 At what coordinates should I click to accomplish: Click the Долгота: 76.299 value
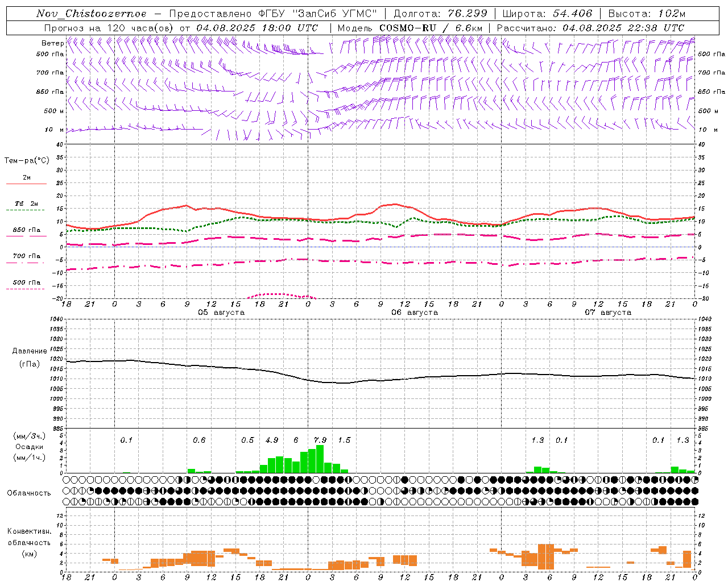[x=440, y=14]
